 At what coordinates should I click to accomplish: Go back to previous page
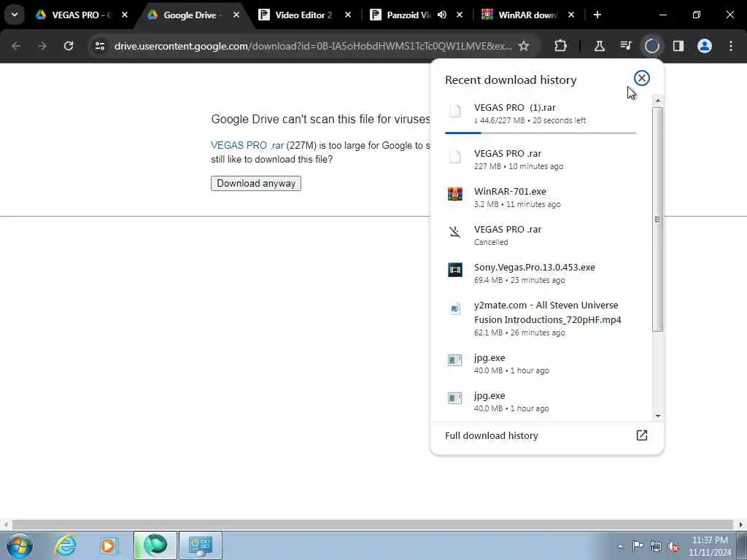pyautogui.click(x=16, y=46)
